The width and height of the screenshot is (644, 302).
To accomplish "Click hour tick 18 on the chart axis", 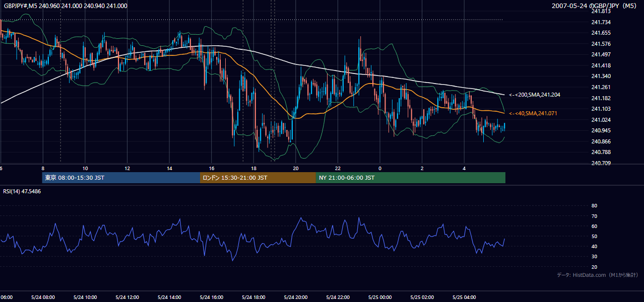I will 253,169.
